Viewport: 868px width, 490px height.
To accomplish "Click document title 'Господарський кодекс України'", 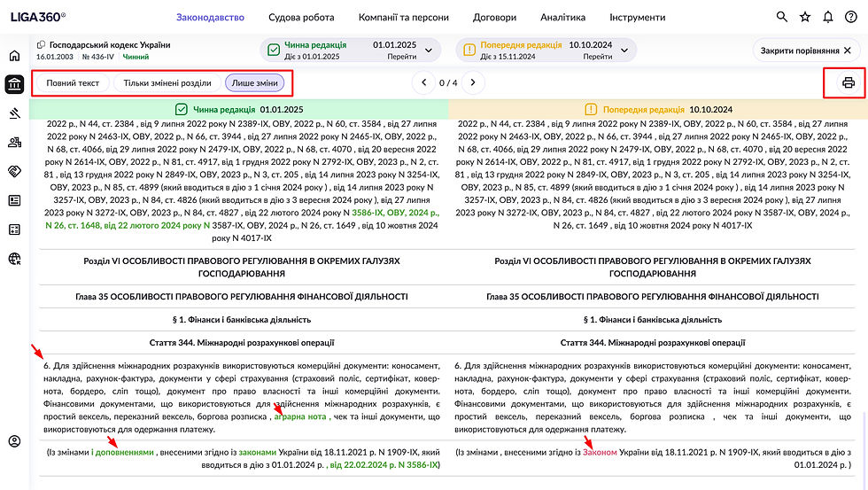I will (x=110, y=45).
